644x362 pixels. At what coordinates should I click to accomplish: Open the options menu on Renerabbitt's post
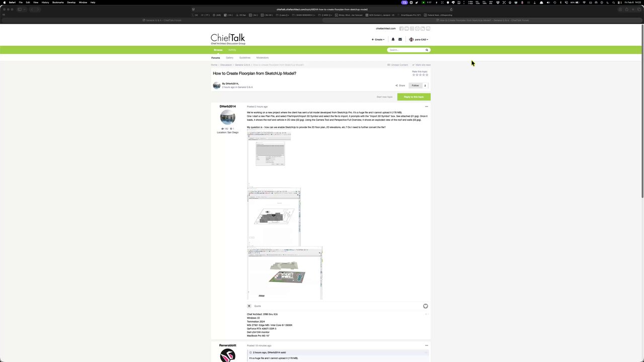[426, 345]
